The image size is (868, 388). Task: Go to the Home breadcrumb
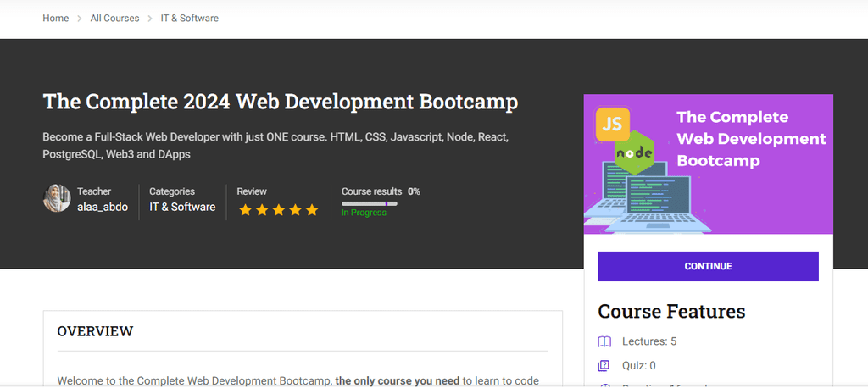click(55, 19)
